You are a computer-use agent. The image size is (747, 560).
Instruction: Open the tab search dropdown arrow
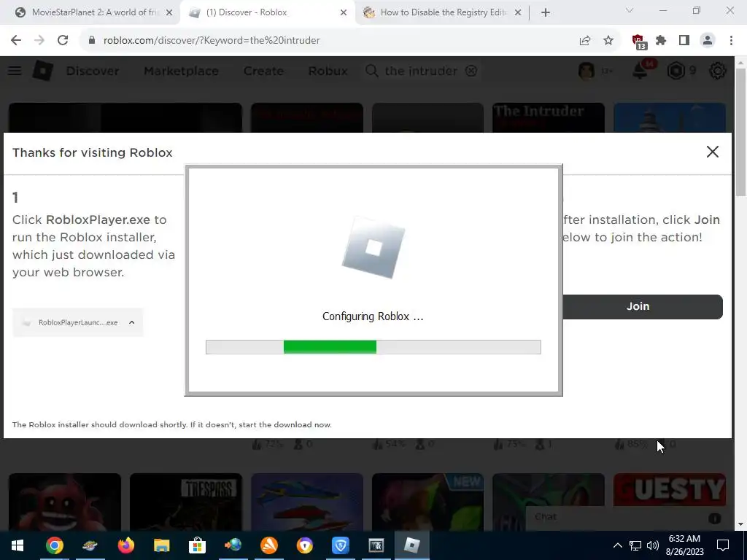pos(630,10)
